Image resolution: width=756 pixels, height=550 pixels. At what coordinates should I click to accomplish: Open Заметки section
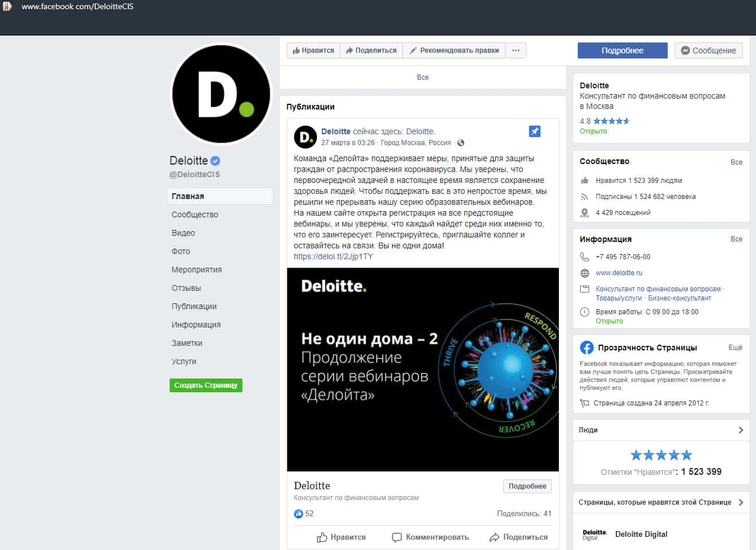click(187, 343)
